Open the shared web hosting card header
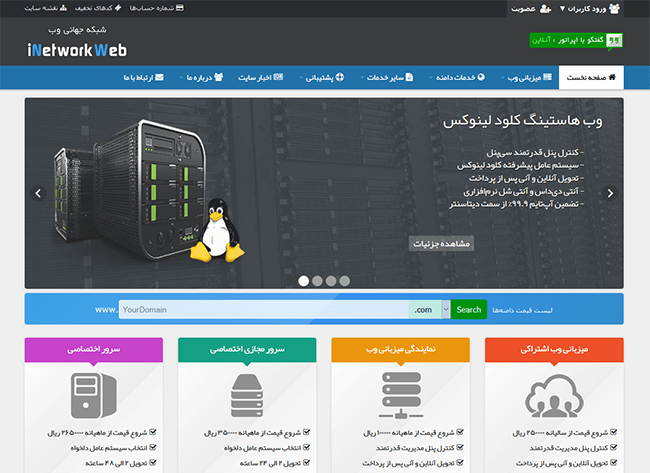The height and width of the screenshot is (473, 650). point(554,350)
